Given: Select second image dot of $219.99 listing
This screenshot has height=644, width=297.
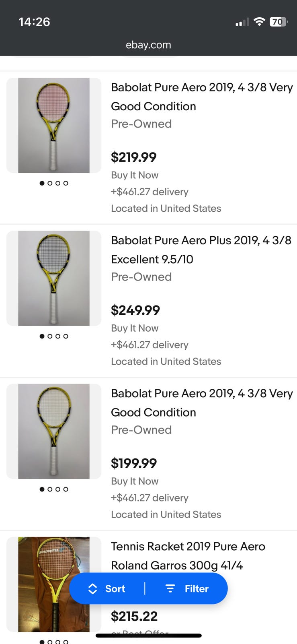Looking at the screenshot, I should [x=50, y=183].
